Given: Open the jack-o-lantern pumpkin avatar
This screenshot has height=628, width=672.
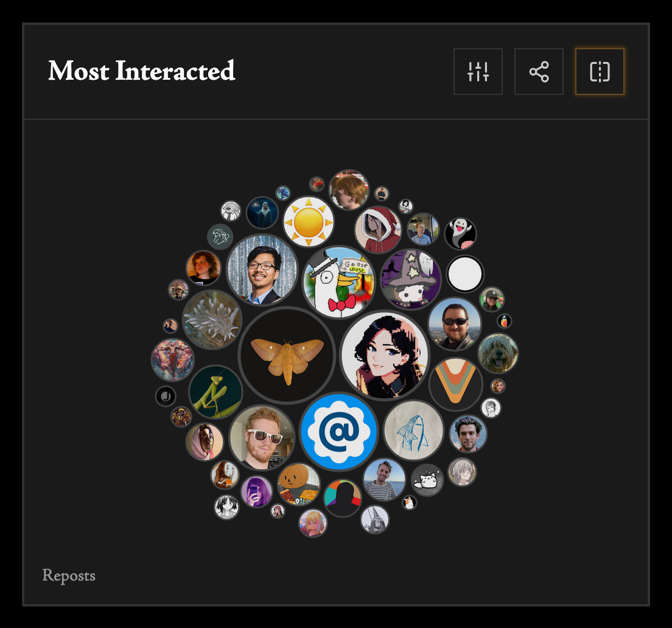Looking at the screenshot, I should [x=299, y=484].
